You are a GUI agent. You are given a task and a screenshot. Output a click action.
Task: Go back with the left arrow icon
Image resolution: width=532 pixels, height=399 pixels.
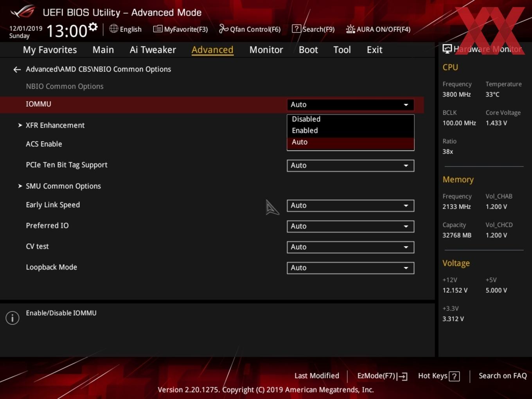tap(17, 69)
